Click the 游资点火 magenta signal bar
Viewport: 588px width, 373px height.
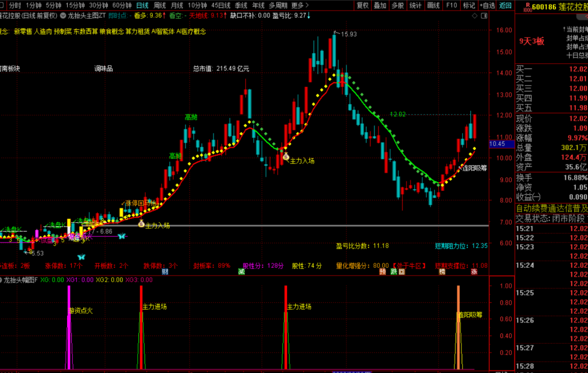[x=69, y=327]
